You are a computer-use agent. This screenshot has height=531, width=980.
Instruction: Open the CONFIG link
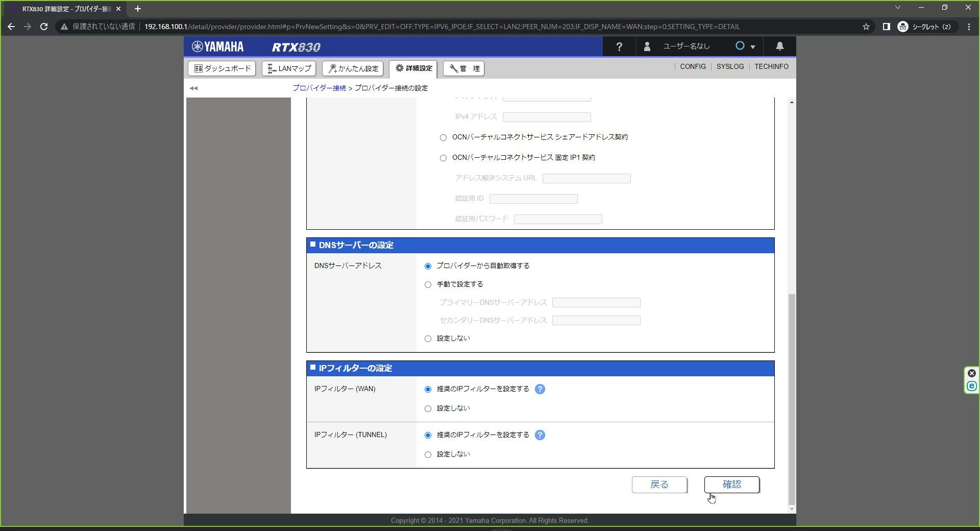(693, 66)
